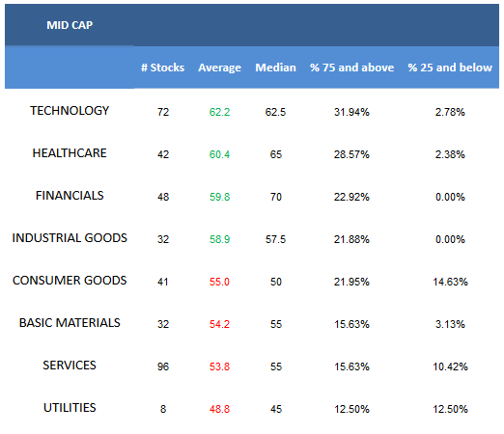Select the UTILITIES row label
Image resolution: width=504 pixels, height=434 pixels.
pos(70,408)
